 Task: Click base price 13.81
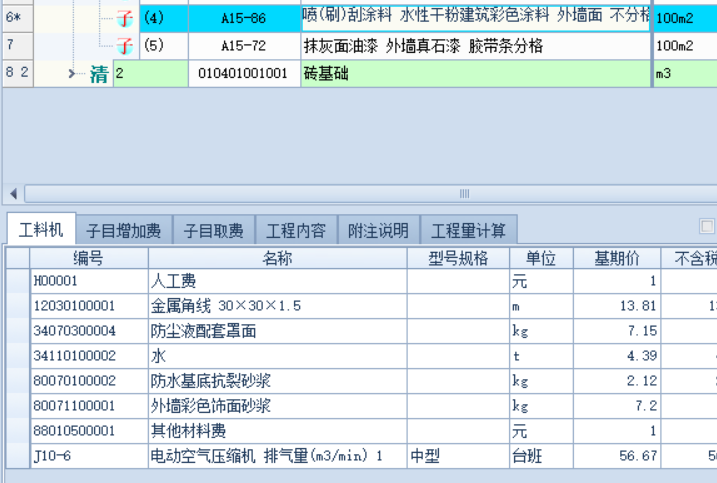[617, 306]
